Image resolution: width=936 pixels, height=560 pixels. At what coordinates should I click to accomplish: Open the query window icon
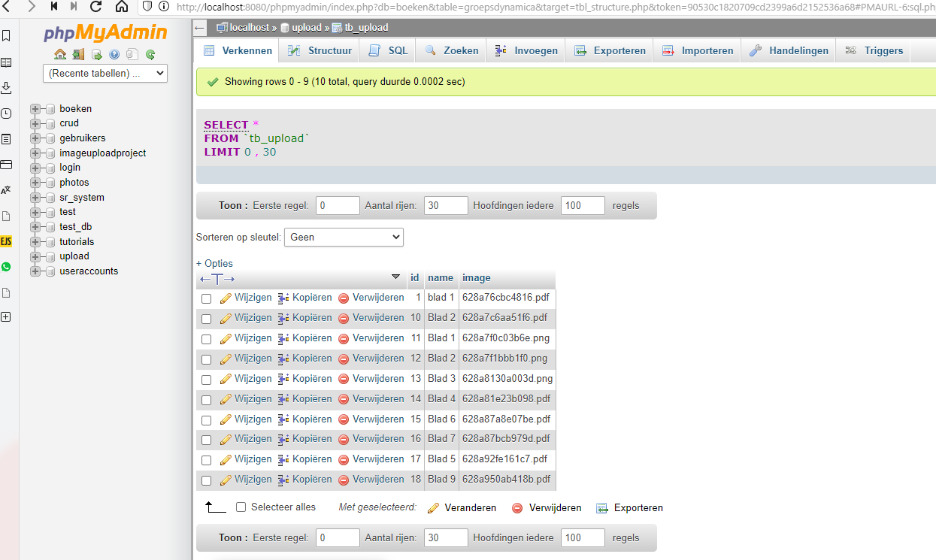(96, 54)
